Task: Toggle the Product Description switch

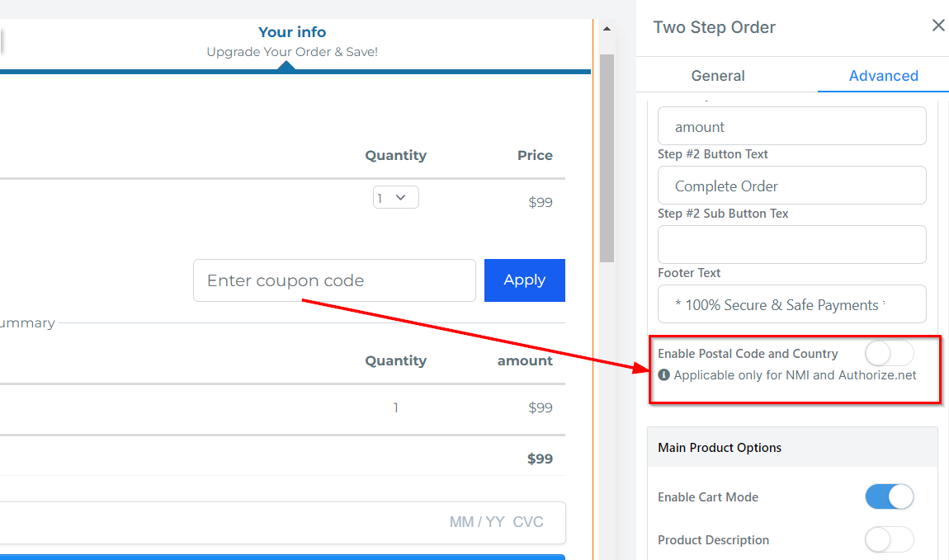Action: point(889,539)
